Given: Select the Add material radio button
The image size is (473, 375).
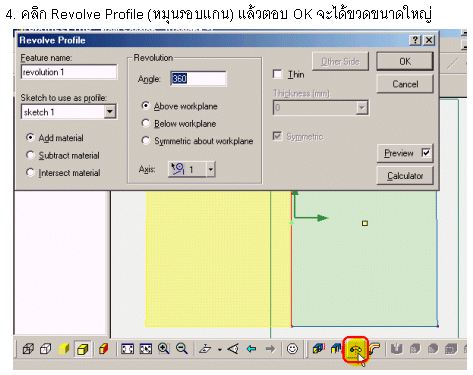Looking at the screenshot, I should [30, 137].
